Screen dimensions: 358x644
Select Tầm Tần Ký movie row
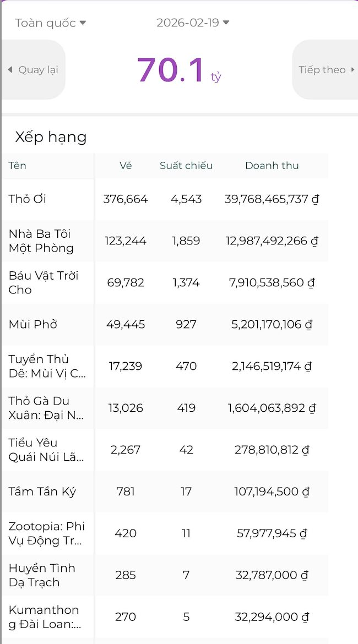tap(42, 492)
